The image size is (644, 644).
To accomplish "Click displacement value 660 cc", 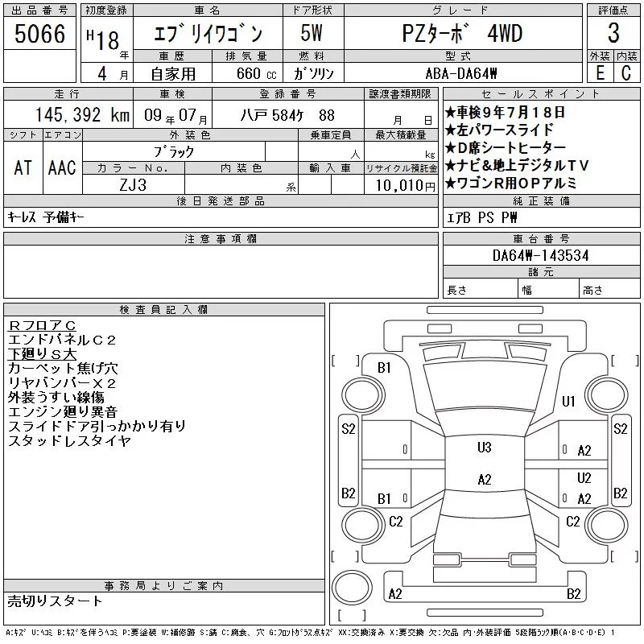I will click(x=256, y=73).
